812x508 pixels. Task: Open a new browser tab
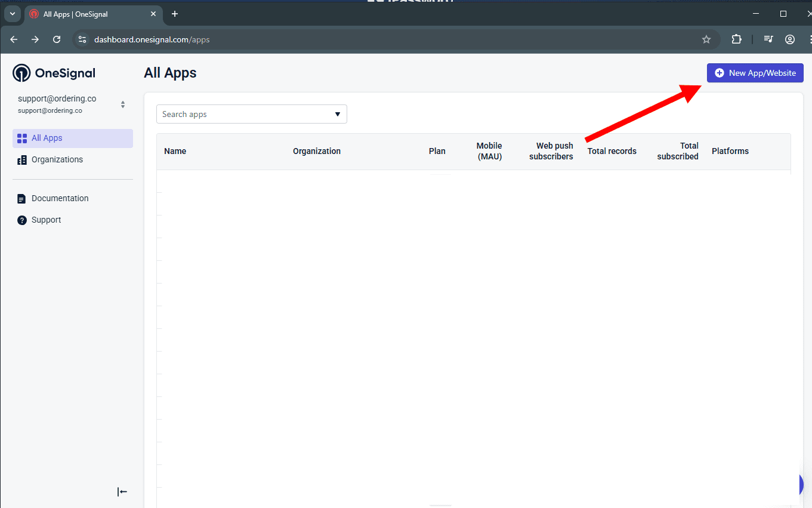[x=174, y=14]
